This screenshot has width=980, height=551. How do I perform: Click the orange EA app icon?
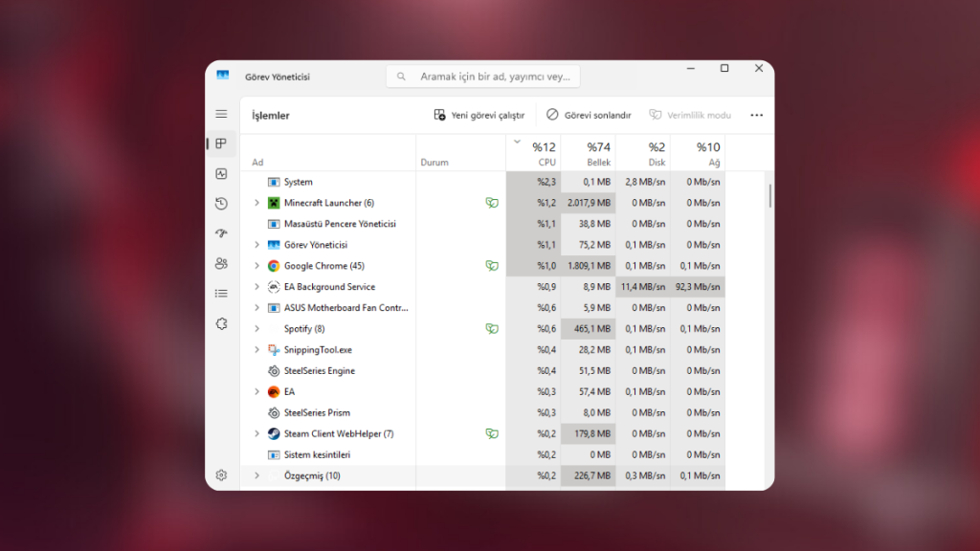click(274, 391)
